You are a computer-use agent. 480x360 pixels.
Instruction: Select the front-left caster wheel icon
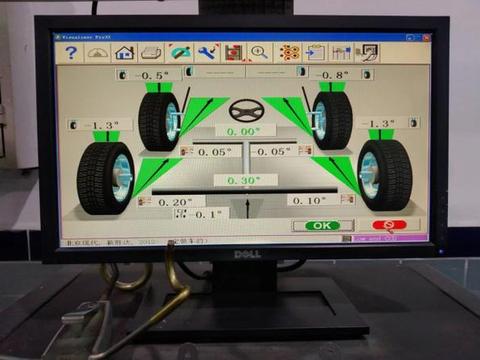[x=189, y=71]
